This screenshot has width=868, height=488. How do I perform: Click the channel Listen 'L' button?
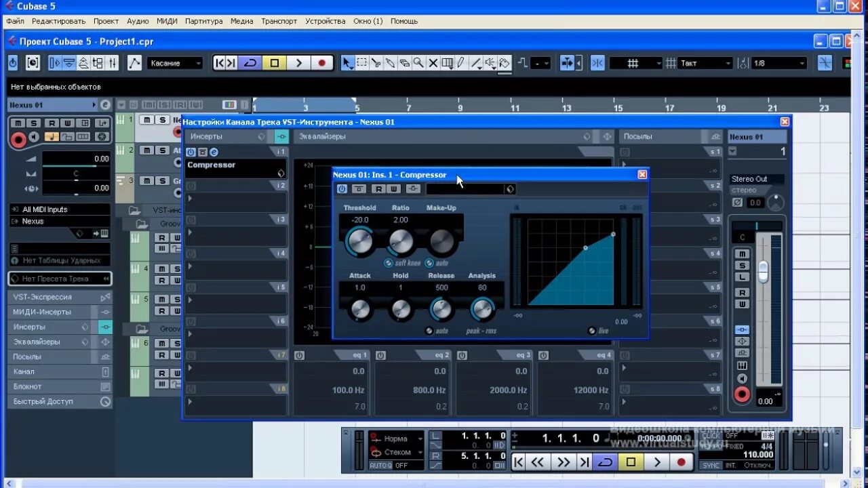(743, 277)
